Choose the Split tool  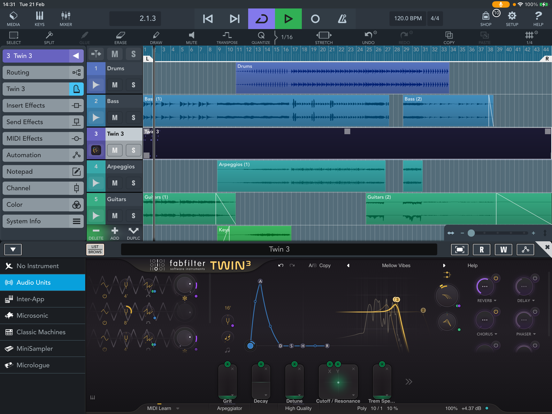(49, 37)
